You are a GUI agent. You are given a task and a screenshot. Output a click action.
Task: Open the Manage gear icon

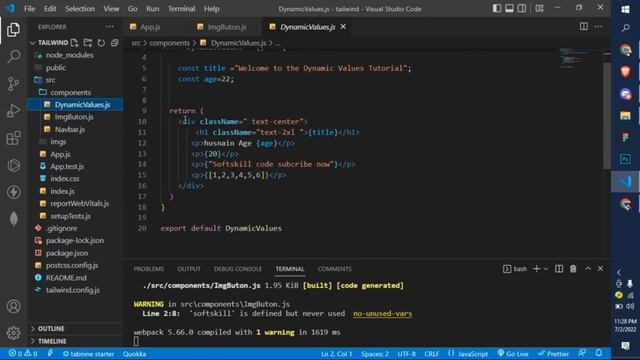13,333
